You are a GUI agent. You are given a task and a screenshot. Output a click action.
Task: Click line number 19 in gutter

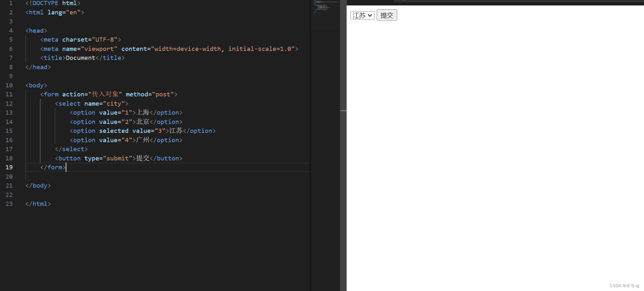tap(9, 167)
